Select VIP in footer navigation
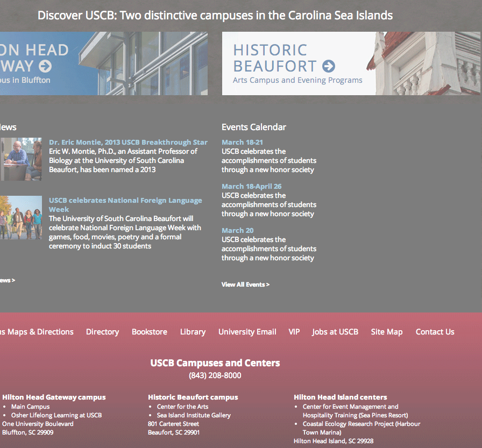The height and width of the screenshot is (448, 482). pos(294,332)
